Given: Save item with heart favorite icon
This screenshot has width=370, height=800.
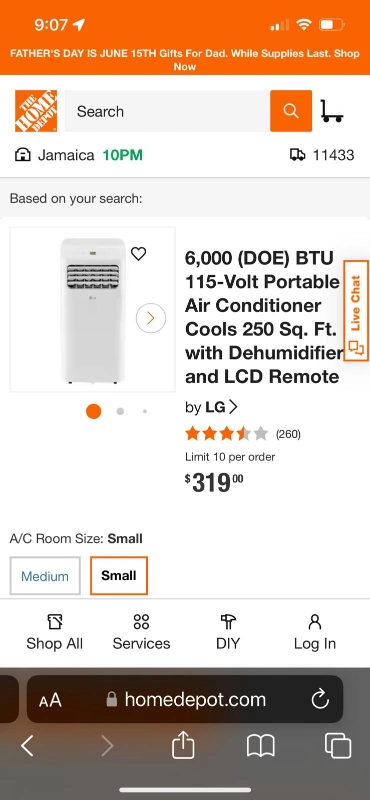Looking at the screenshot, I should pyautogui.click(x=138, y=254).
